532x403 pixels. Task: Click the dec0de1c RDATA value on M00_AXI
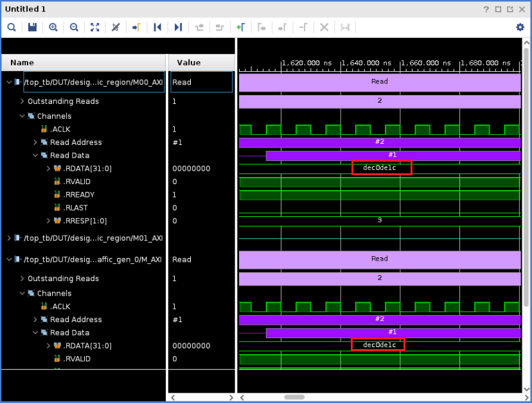coord(380,167)
